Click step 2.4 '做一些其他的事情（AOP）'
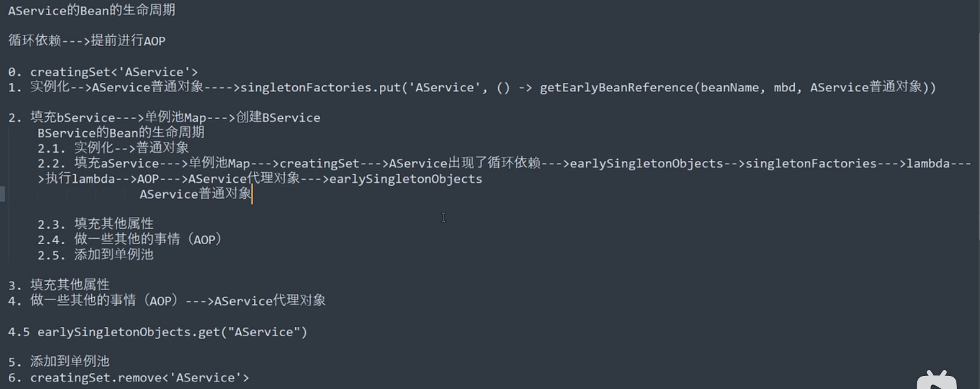Screen dimensions: 980x389 click(148, 239)
